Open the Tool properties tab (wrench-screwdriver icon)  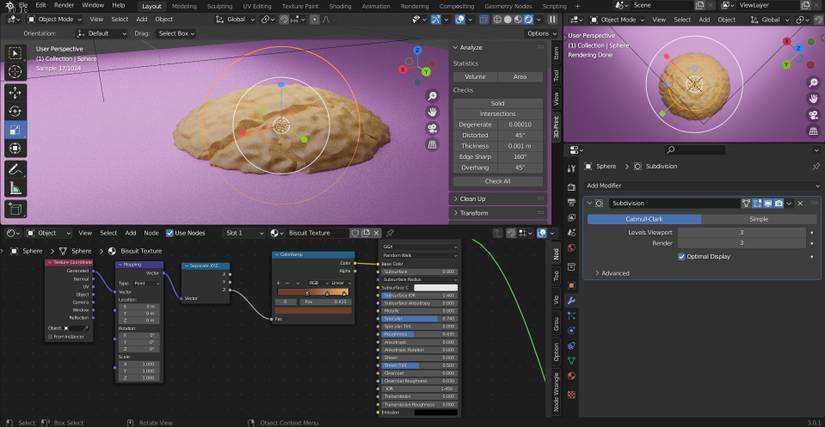click(x=571, y=168)
